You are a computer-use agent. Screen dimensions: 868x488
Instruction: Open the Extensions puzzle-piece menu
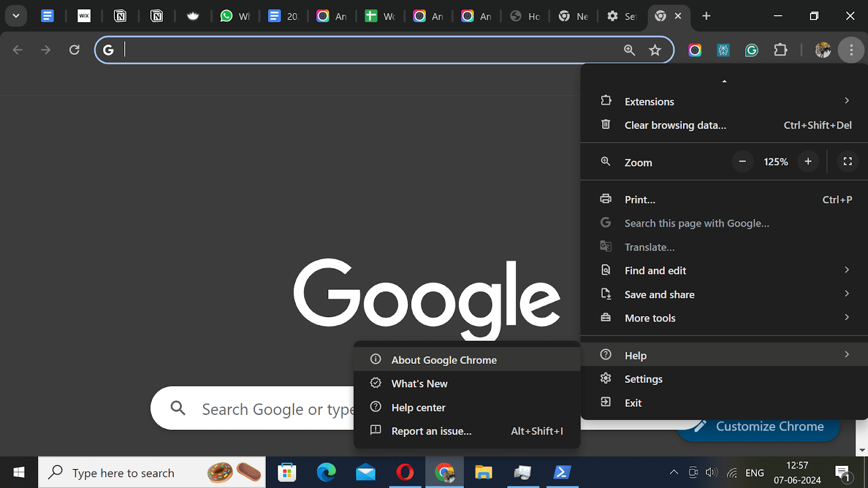click(x=781, y=50)
